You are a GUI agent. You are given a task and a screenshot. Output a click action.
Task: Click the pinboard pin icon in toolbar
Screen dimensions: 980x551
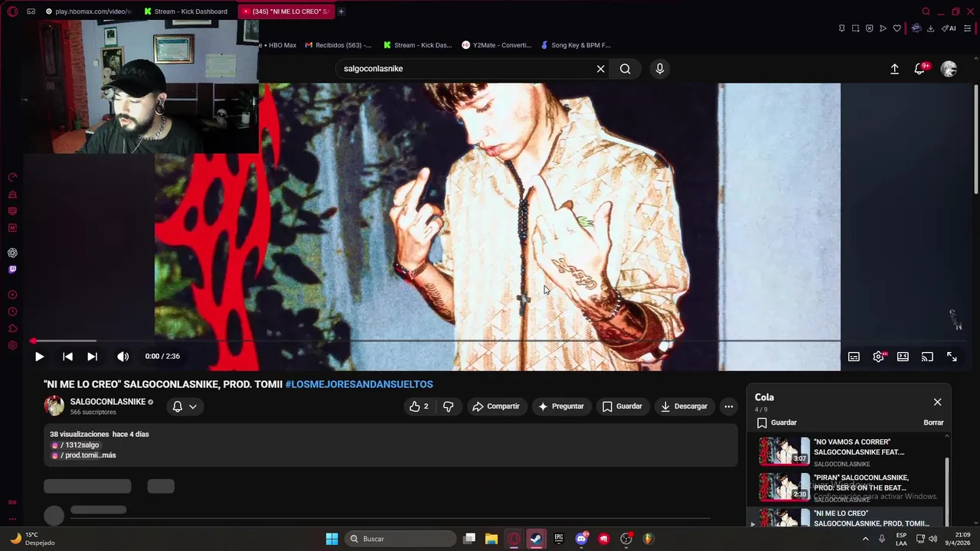coord(841,28)
